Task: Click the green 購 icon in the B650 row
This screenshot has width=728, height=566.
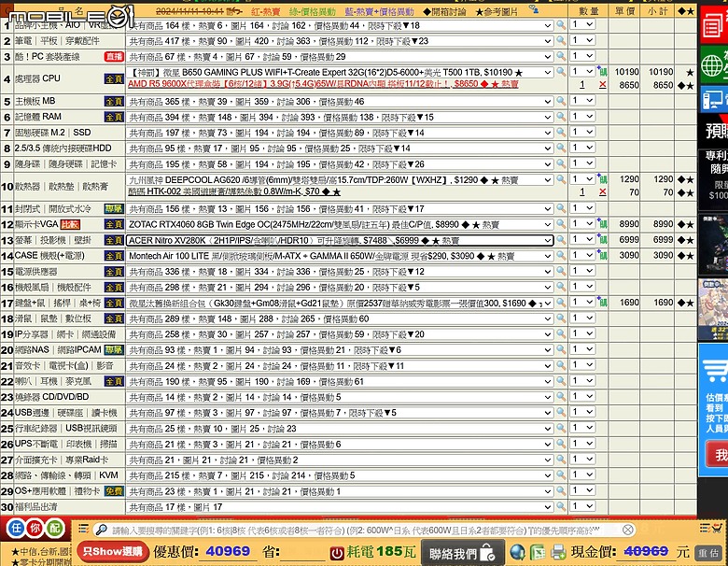Action: pos(602,72)
